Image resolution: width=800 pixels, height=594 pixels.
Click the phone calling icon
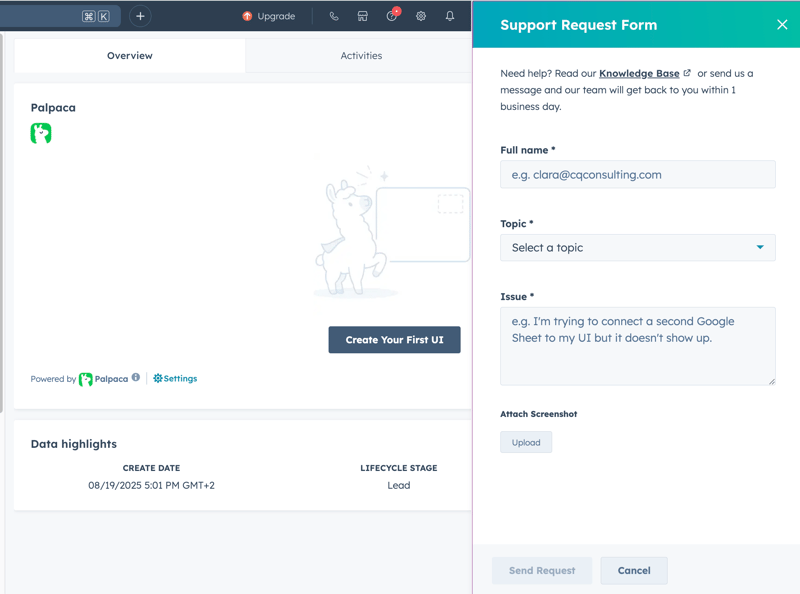point(334,16)
